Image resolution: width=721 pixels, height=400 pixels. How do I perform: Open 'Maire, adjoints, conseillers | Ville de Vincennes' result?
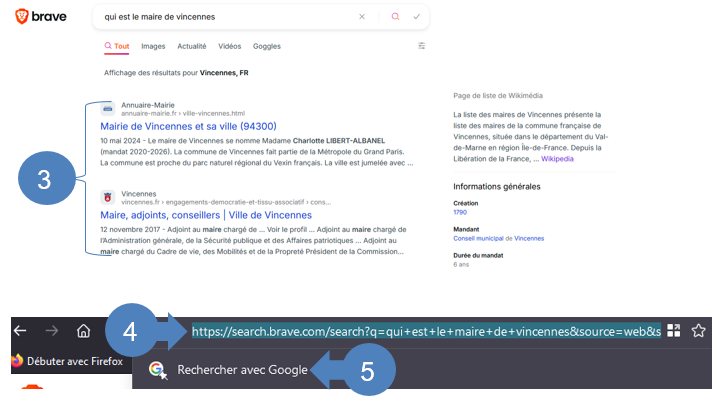206,215
